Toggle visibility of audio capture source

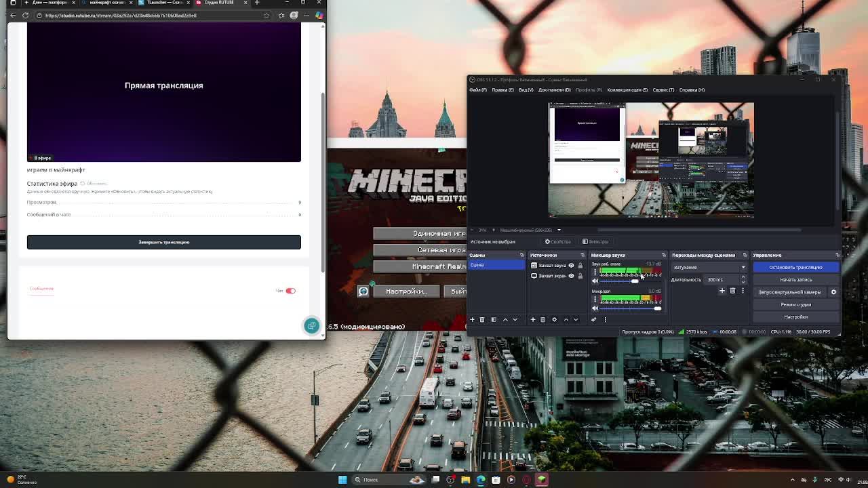(x=571, y=266)
